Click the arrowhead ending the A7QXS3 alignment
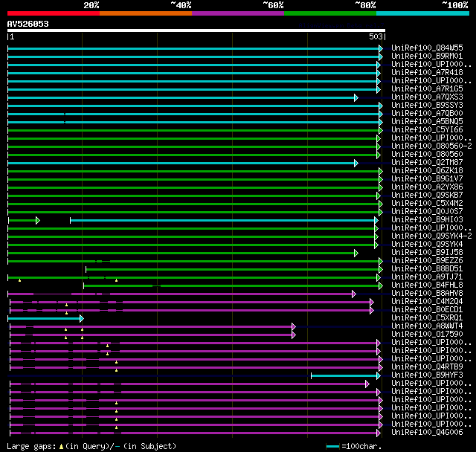 356,97
